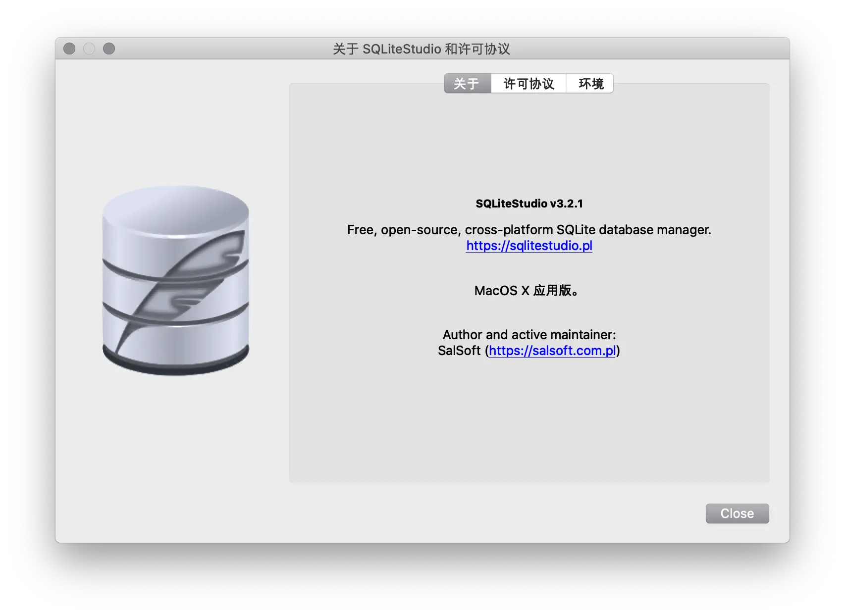Click the red window close button
This screenshot has width=845, height=616.
point(69,49)
